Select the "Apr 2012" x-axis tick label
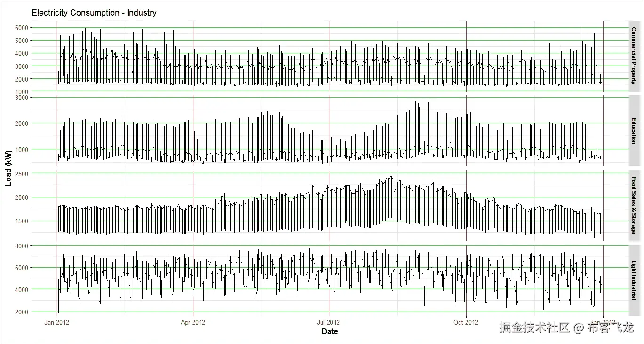 tap(193, 322)
